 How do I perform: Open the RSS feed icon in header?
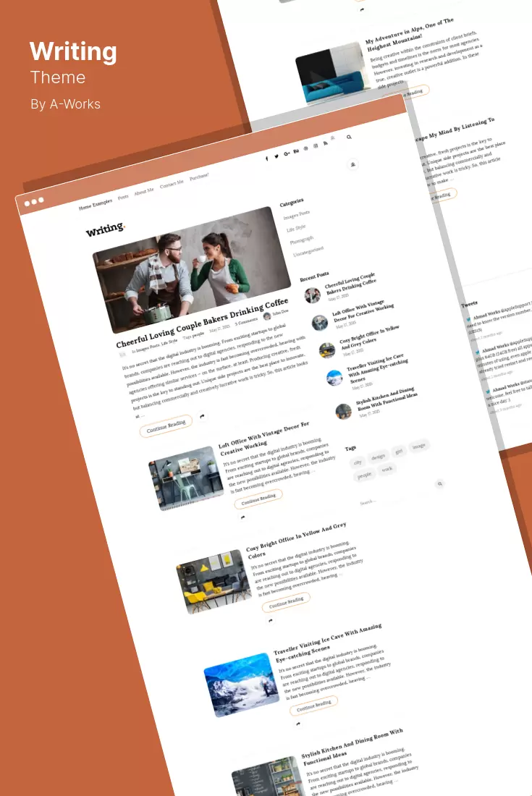[325, 144]
